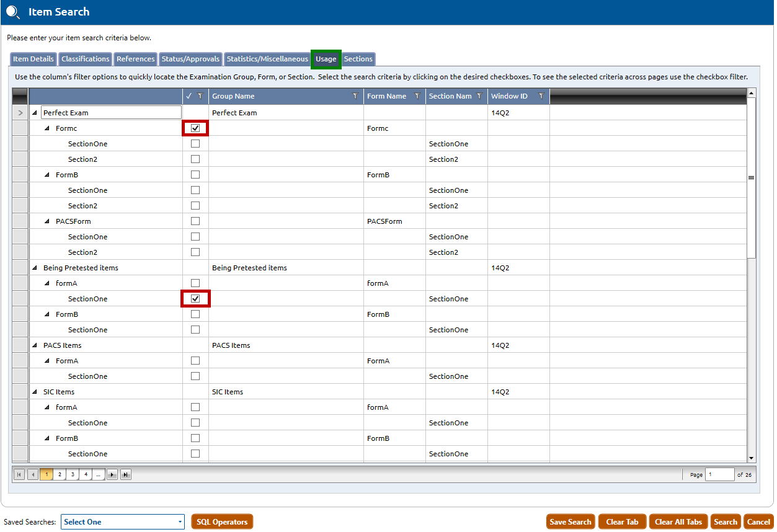This screenshot has width=777, height=532.
Task: Go to the last page using pager icon
Action: point(126,475)
